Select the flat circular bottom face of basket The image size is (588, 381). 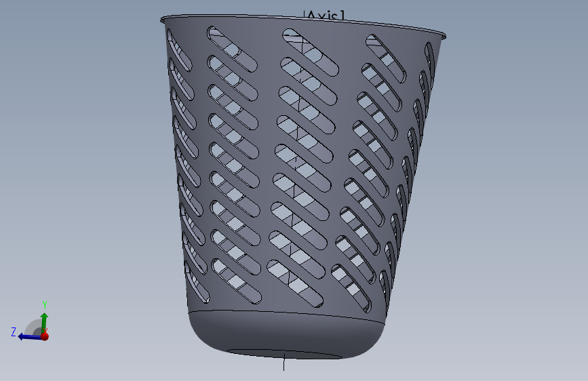pyautogui.click(x=284, y=355)
